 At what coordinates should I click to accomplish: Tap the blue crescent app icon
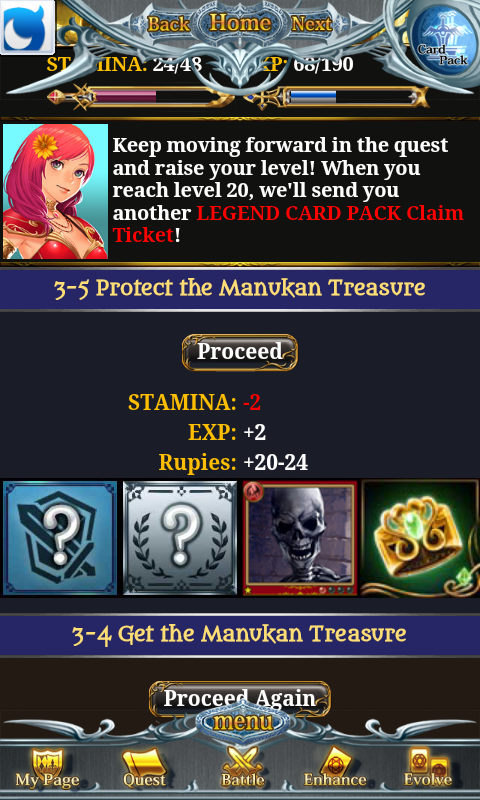point(27,27)
